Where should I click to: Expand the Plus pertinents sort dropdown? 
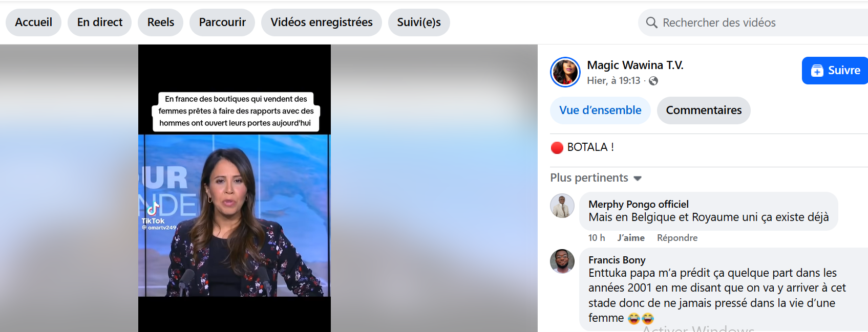point(596,178)
